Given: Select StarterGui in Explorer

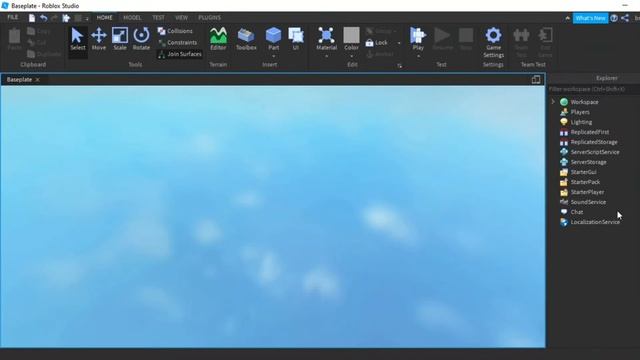Looking at the screenshot, I should pos(583,172).
